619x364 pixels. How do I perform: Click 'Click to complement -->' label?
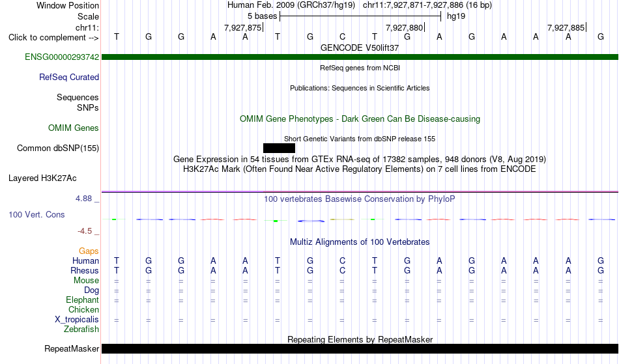pyautogui.click(x=53, y=38)
